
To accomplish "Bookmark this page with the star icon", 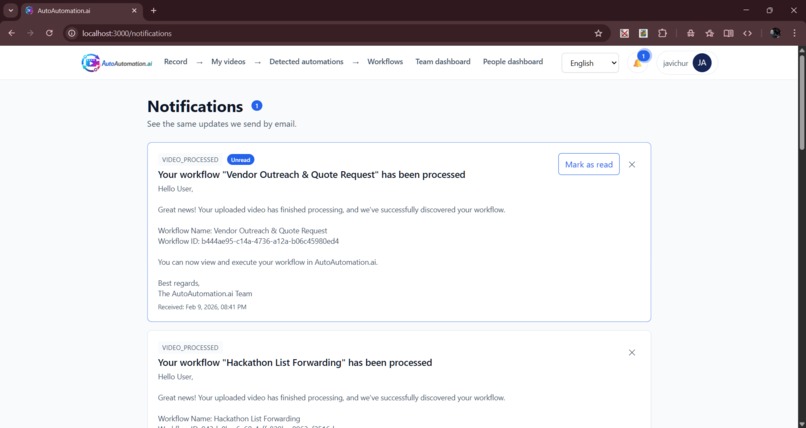I will tap(598, 33).
